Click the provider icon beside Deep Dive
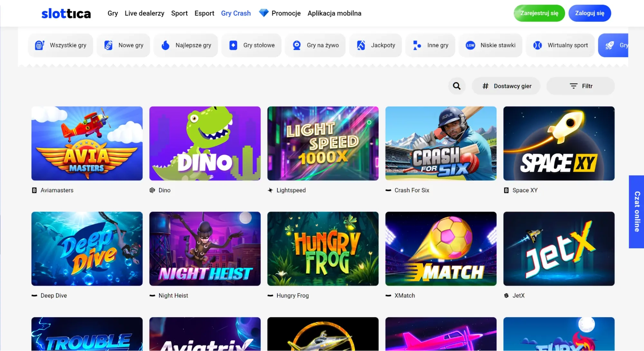Screen dimensions: 644x351 point(34,296)
